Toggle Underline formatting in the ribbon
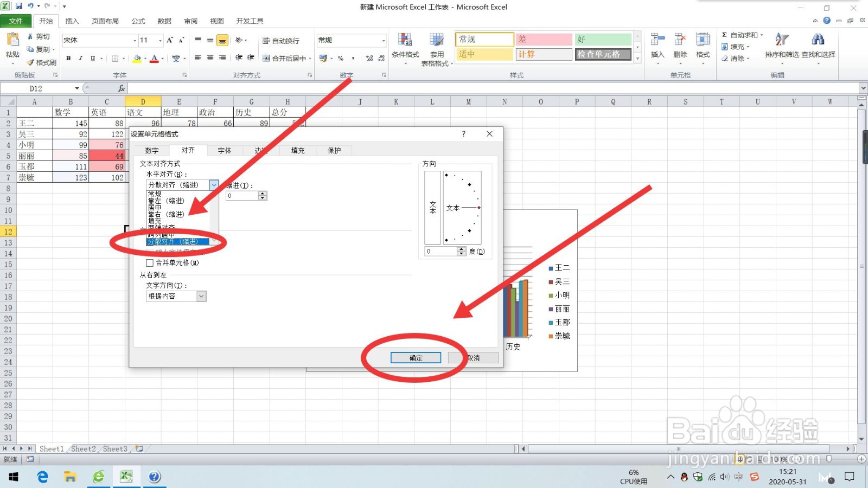Image resolution: width=868 pixels, height=488 pixels. click(93, 58)
